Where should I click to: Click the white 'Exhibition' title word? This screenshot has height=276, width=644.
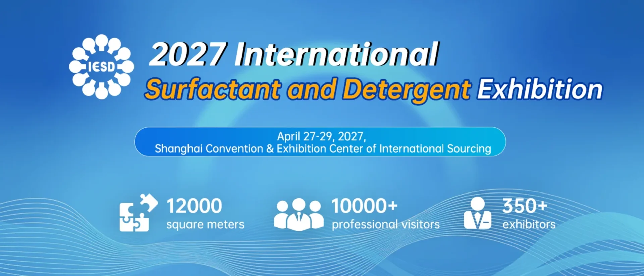pyautogui.click(x=540, y=90)
